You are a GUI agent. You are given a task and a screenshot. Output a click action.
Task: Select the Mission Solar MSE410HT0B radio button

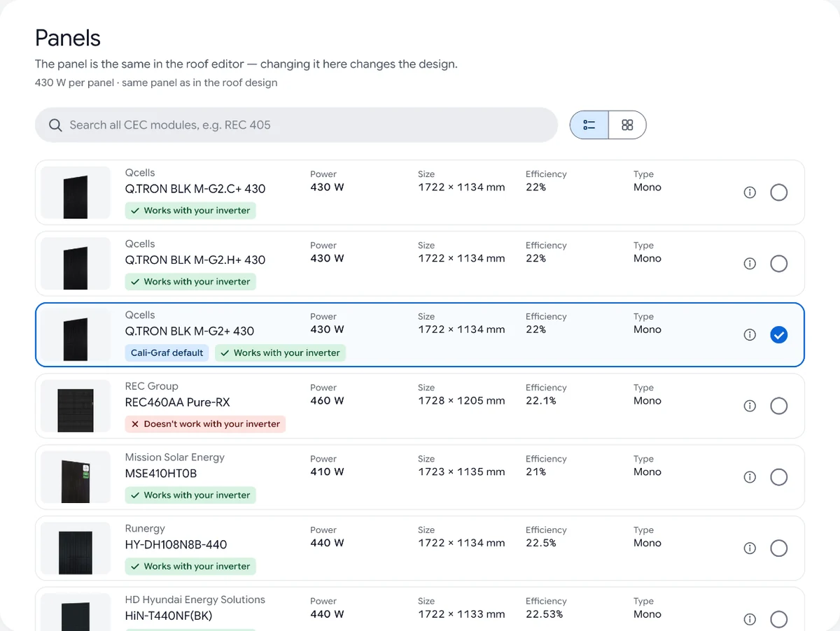[x=778, y=477]
